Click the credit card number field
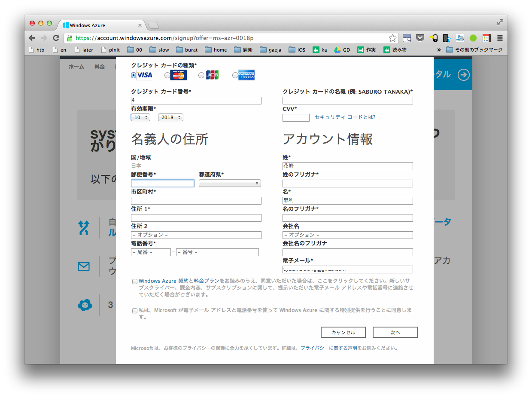This screenshot has height=398, width=532. coord(196,101)
